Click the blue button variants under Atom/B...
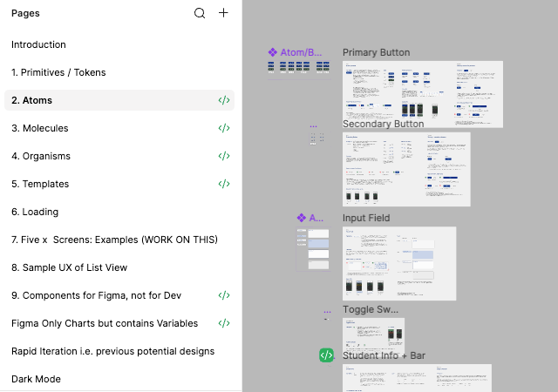Viewport: 558px width, 392px height. [298, 67]
